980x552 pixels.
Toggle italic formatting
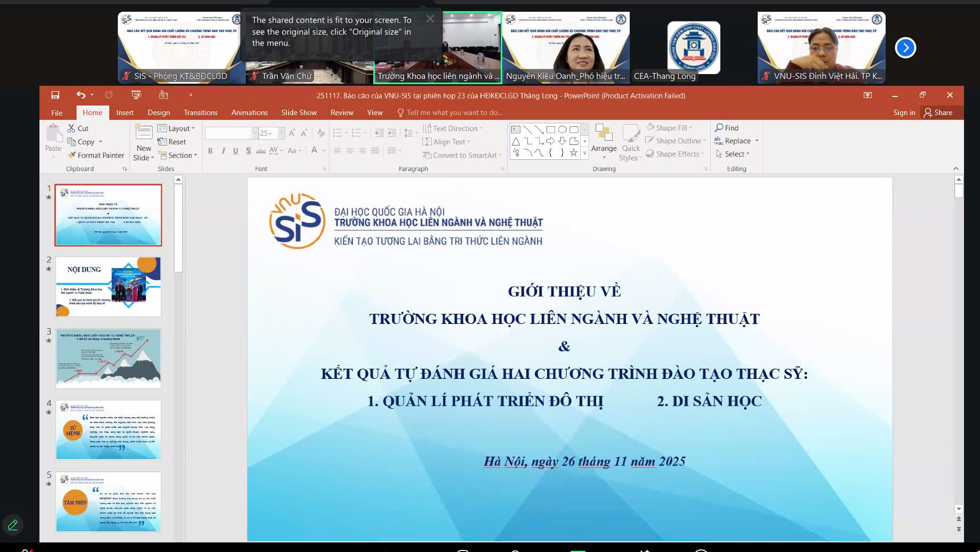pyautogui.click(x=223, y=151)
